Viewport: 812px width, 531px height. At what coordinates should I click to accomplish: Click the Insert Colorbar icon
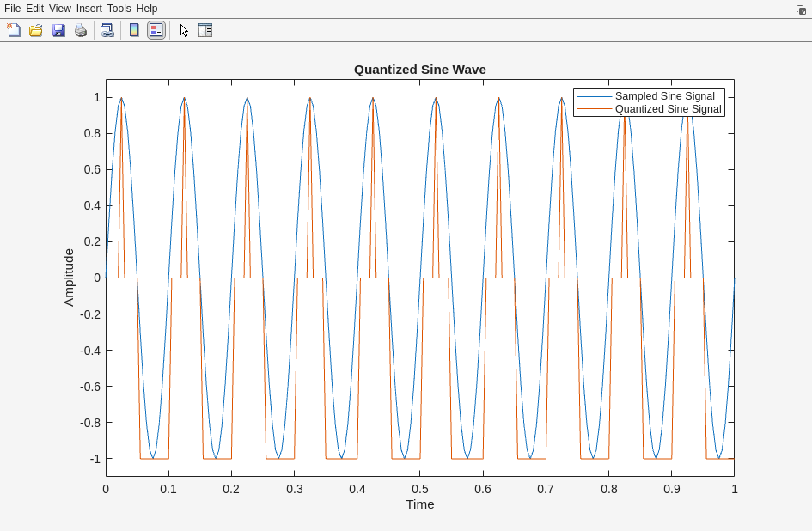[x=134, y=30]
